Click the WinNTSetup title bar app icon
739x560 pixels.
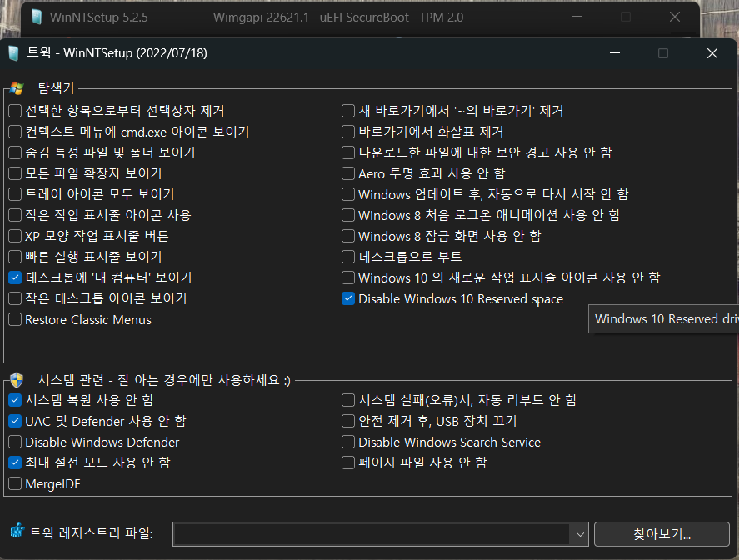tap(37, 17)
